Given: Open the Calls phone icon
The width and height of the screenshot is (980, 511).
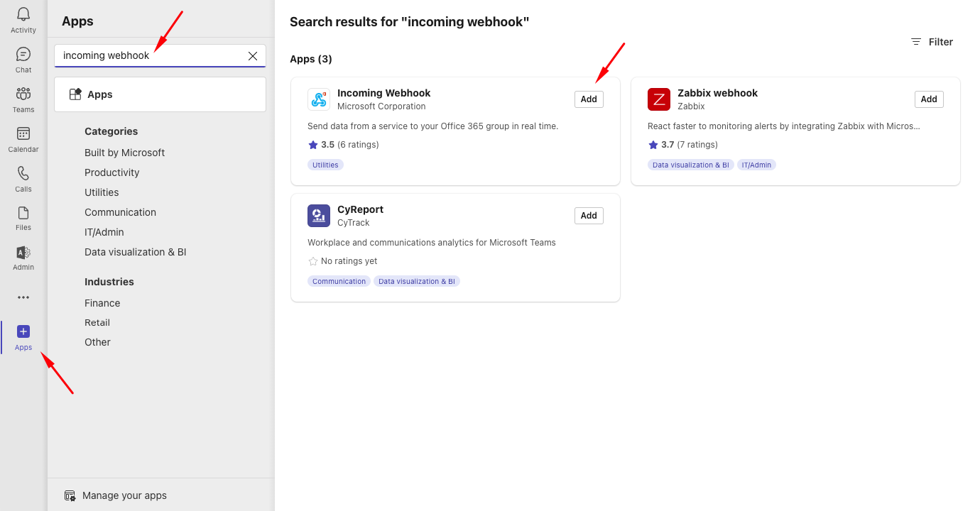Looking at the screenshot, I should click(23, 173).
